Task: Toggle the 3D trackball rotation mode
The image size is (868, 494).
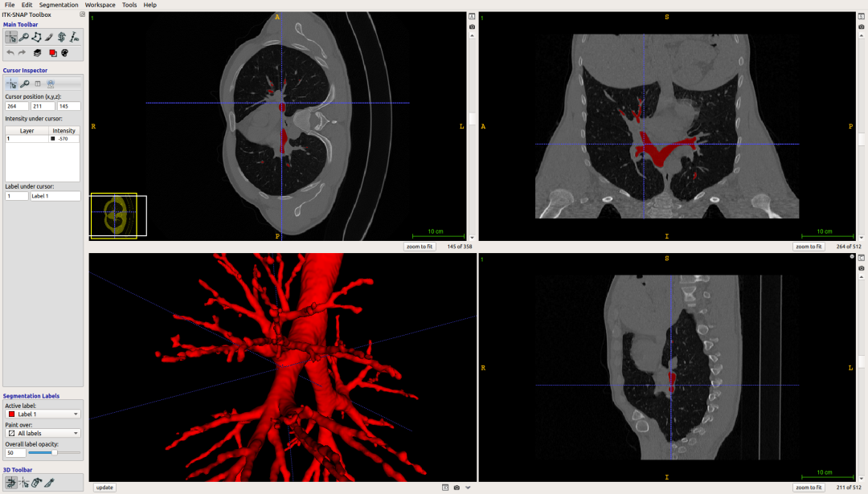Action: coord(10,483)
